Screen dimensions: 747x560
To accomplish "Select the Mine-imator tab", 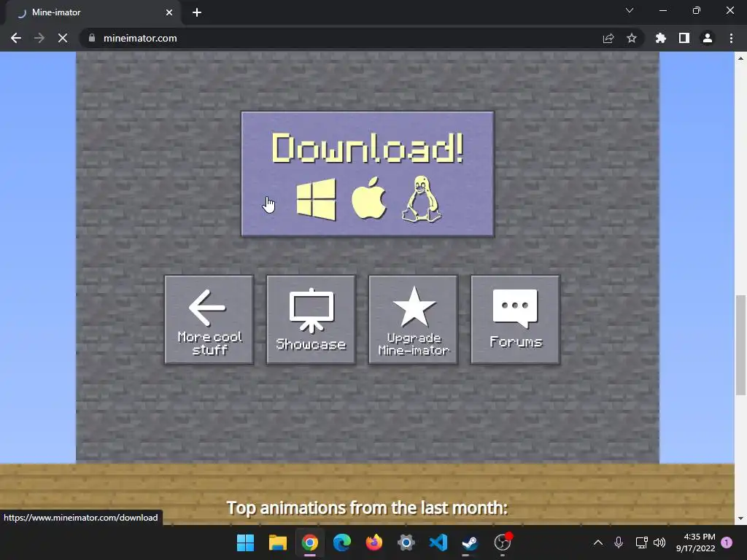I will point(93,12).
